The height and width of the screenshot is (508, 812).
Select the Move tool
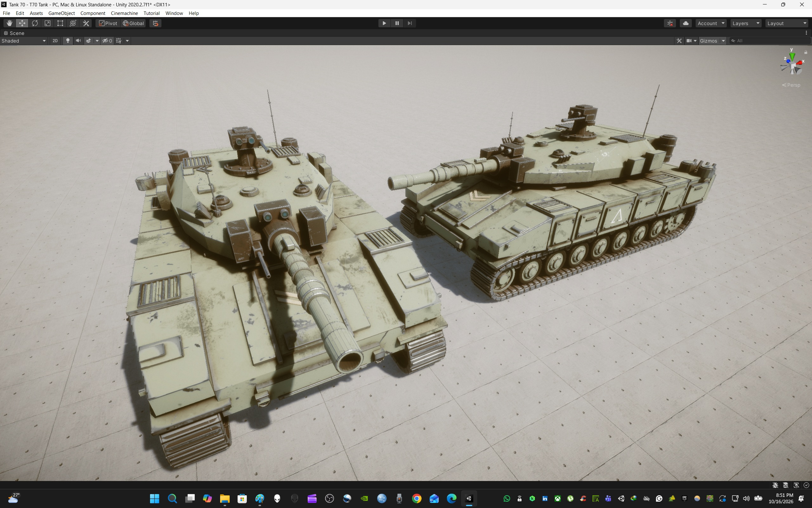click(22, 23)
